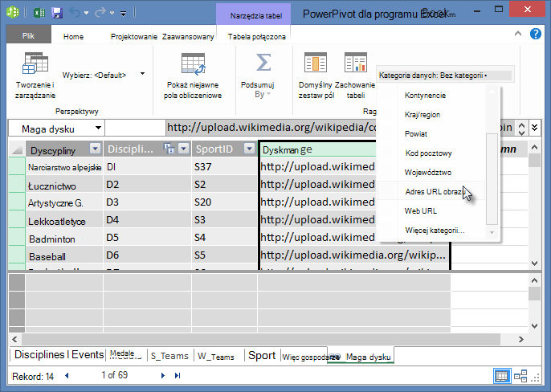This screenshot has width=551, height=392.
Task: Collapse the ribbon with the caret icon
Action: pos(517,34)
